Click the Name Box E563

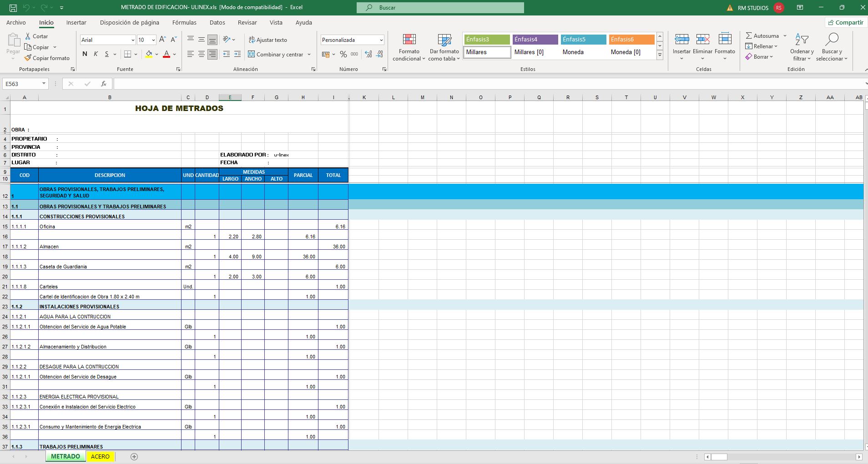coord(25,84)
